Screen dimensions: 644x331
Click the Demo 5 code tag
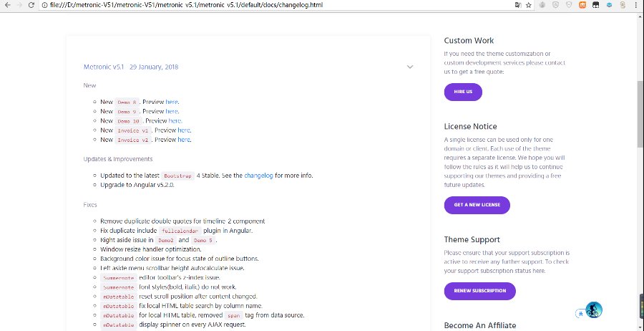203,240
